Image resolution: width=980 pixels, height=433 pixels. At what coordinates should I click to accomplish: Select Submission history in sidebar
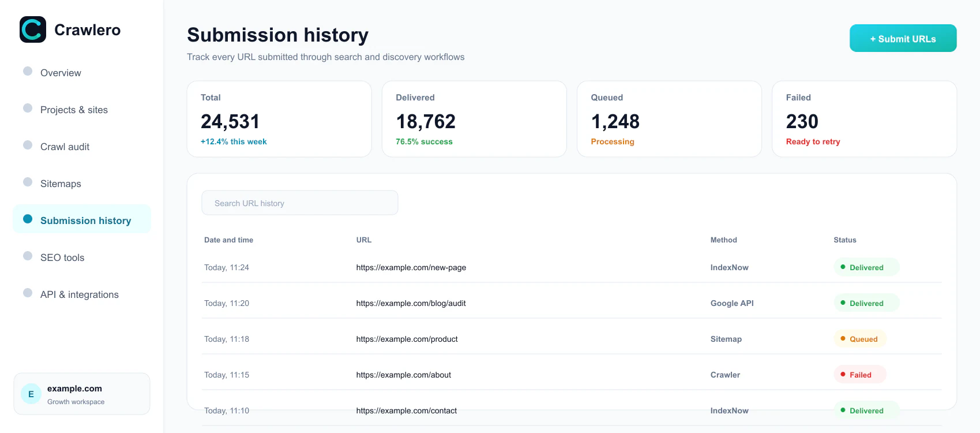click(82, 219)
